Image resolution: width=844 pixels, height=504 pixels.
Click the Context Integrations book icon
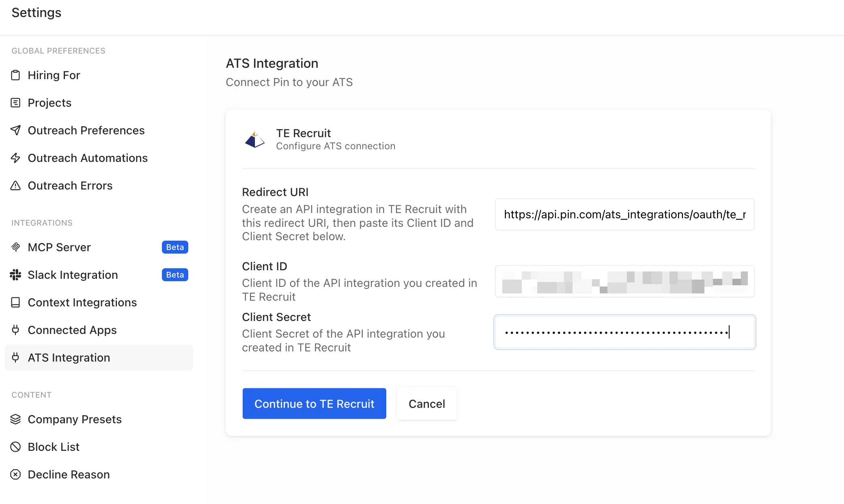point(15,302)
